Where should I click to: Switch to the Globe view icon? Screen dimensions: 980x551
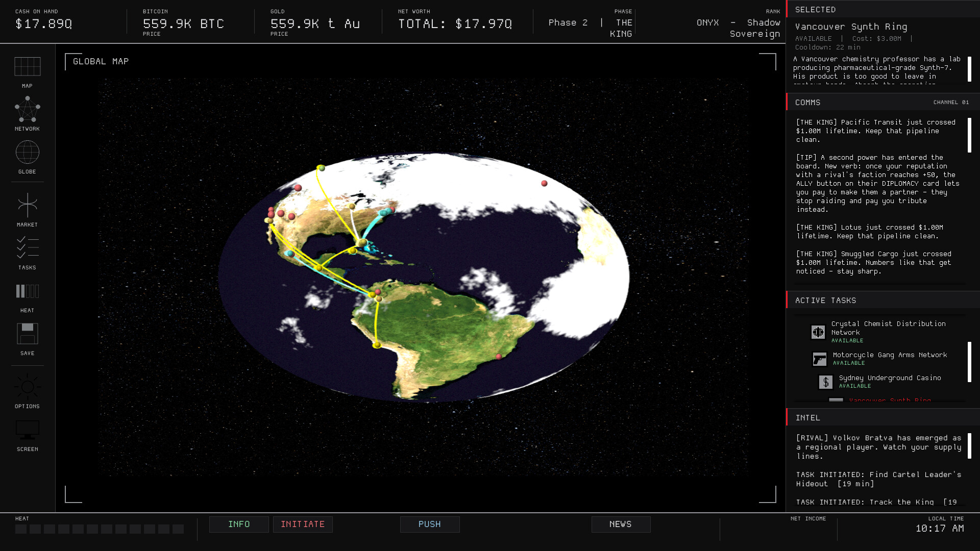coord(28,152)
